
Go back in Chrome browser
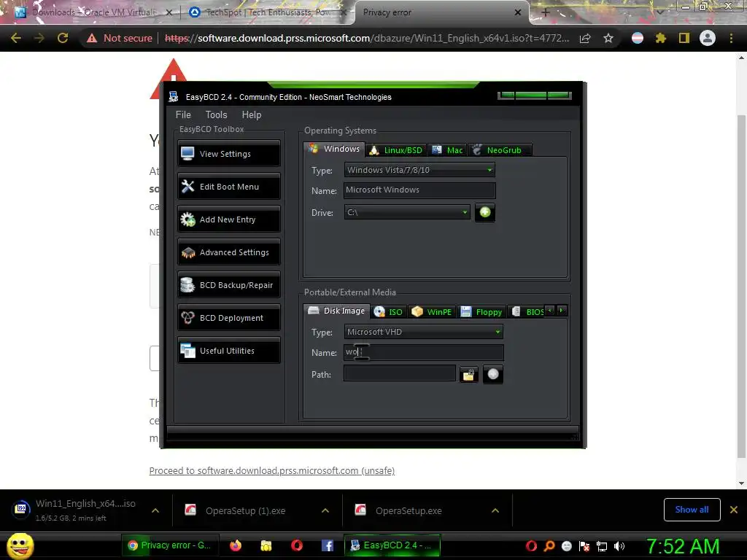click(x=16, y=38)
